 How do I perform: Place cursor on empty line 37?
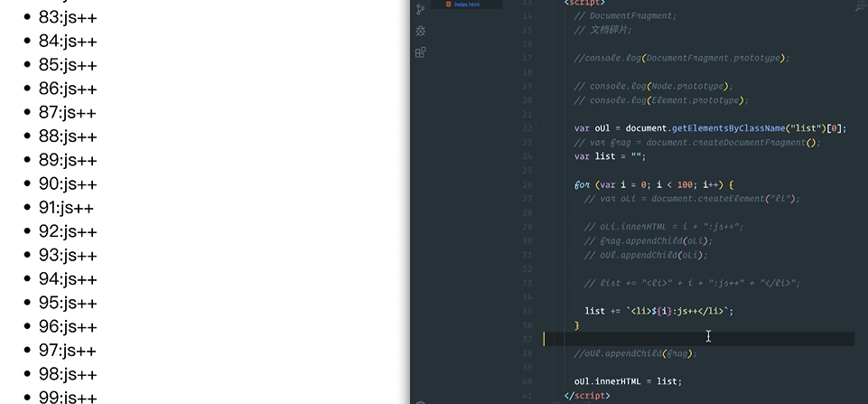tap(700, 339)
